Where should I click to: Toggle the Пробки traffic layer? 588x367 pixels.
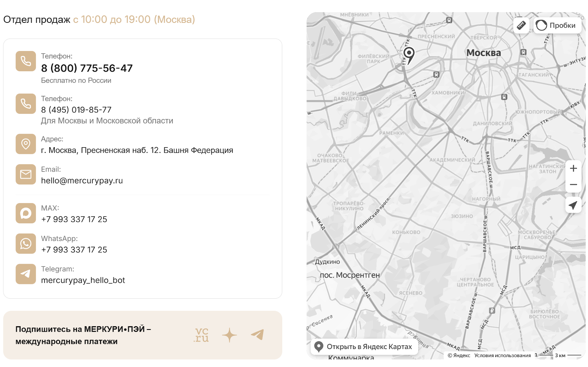point(557,25)
